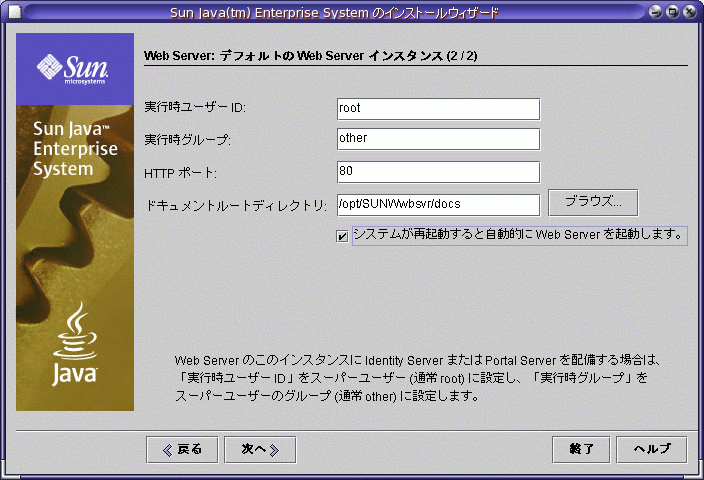Proceed with the 次へ button

click(260, 449)
